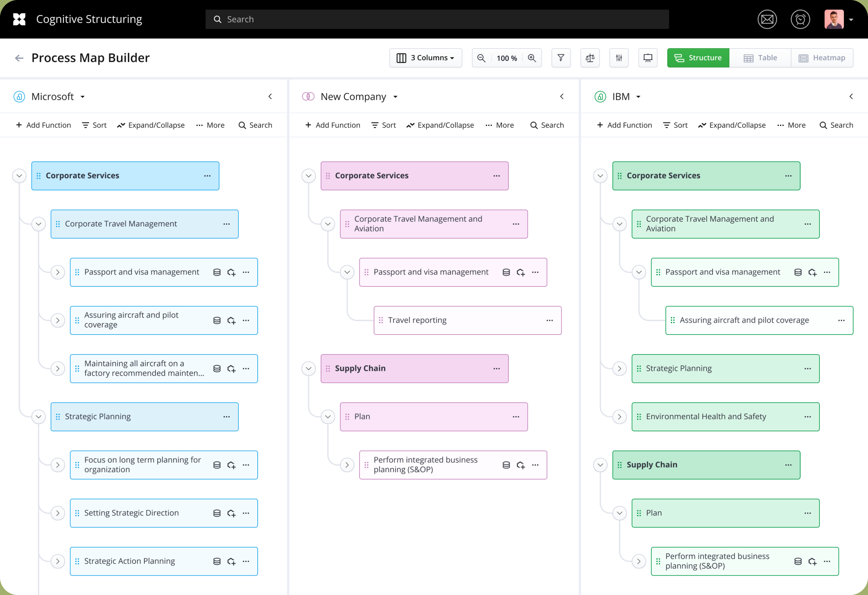Collapse IBM Plan node
Screen dimensions: 868x595
coord(620,513)
